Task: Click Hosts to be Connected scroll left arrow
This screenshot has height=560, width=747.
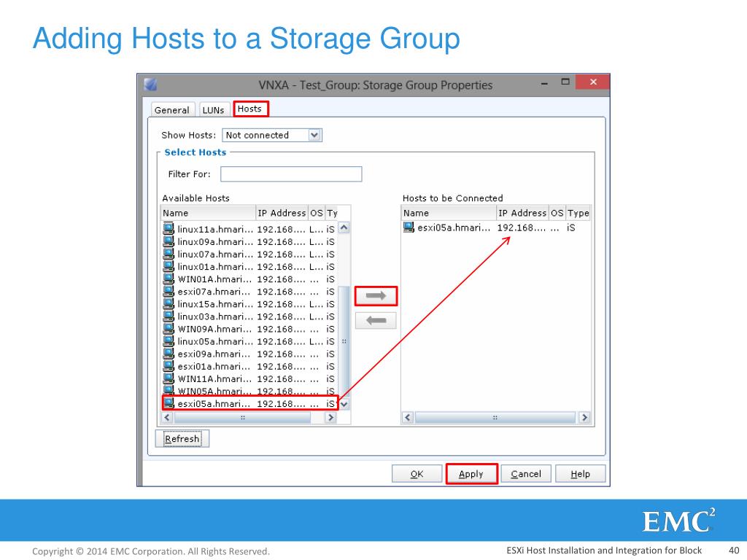Action: click(x=407, y=418)
